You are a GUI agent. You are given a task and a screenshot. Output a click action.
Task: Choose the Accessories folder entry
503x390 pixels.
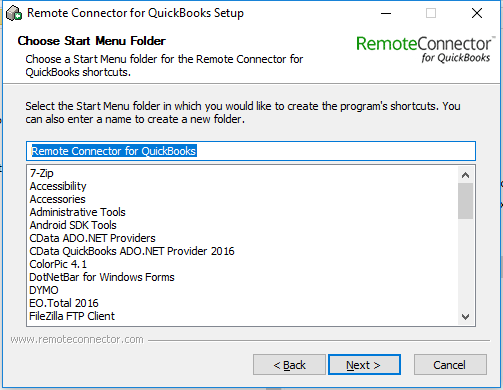(58, 199)
